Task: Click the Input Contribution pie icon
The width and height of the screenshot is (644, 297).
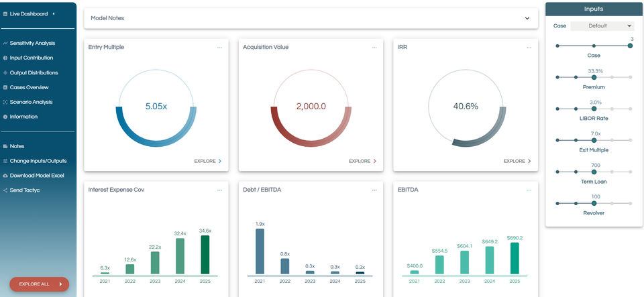Action: [x=5, y=58]
